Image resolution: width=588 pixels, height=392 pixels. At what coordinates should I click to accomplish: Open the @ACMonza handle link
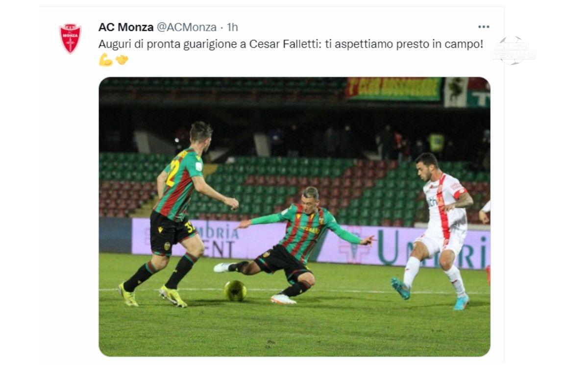click(186, 27)
